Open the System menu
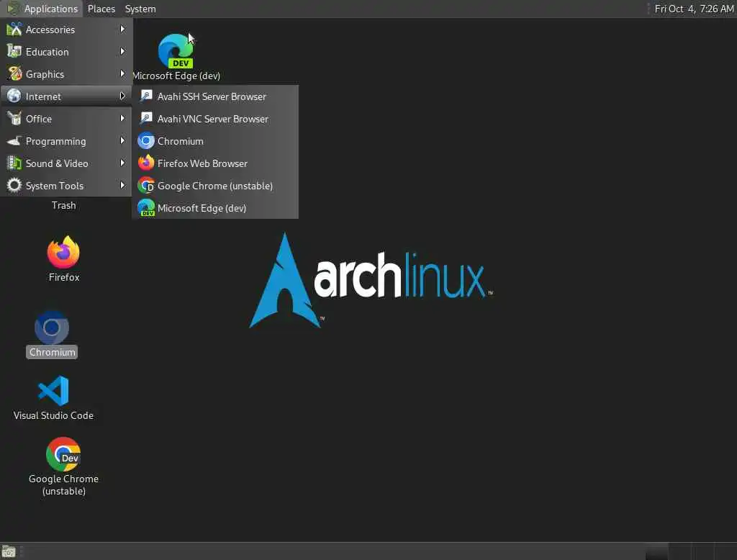Image resolution: width=737 pixels, height=560 pixels. click(140, 9)
